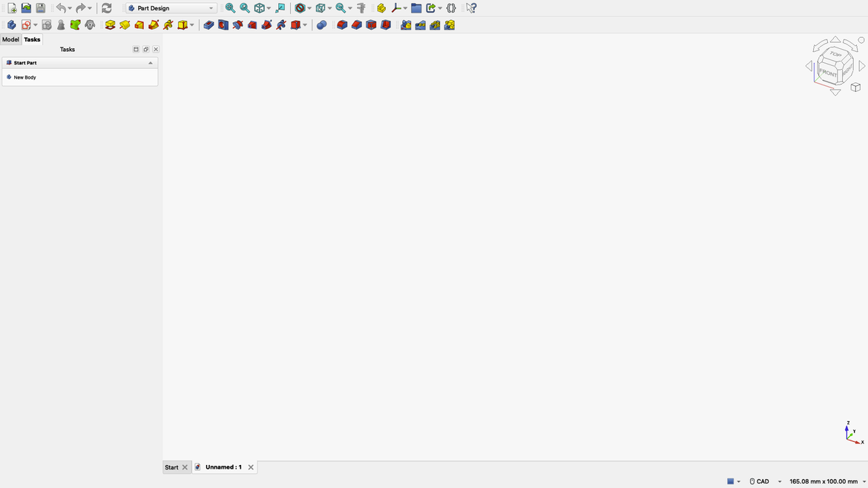Select the Pad tool
This screenshot has height=488, width=868.
pos(110,24)
